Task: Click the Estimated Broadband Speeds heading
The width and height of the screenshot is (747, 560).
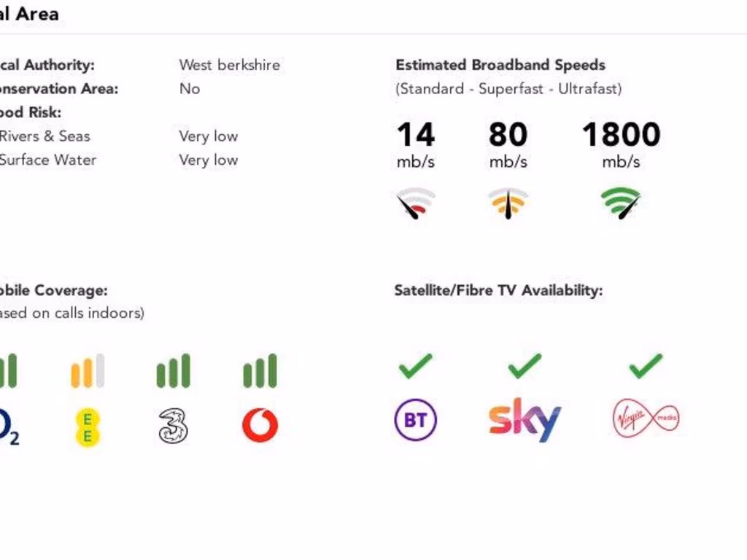Action: click(x=500, y=65)
